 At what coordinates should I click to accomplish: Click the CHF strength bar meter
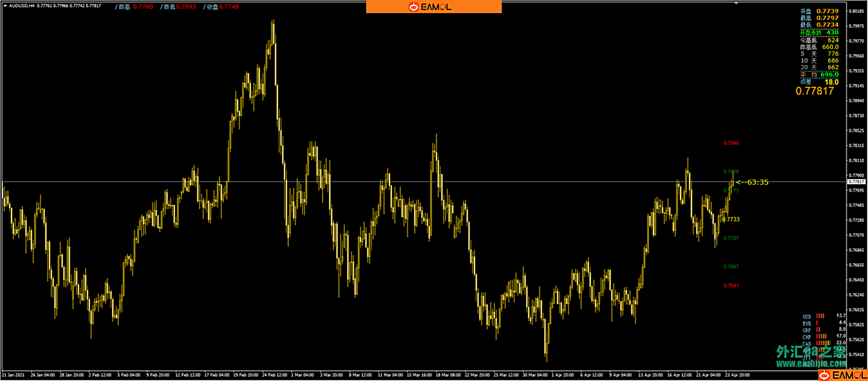coord(821,336)
